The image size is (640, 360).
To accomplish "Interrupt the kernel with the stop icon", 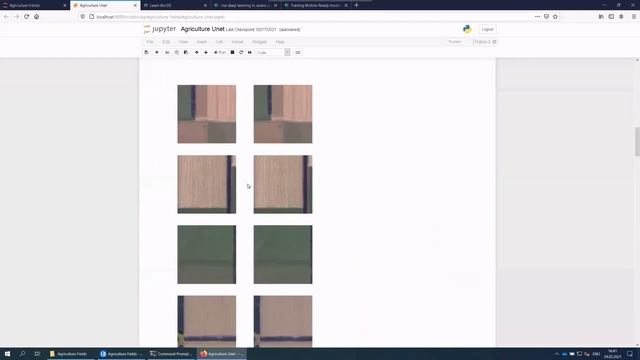I will [x=232, y=52].
